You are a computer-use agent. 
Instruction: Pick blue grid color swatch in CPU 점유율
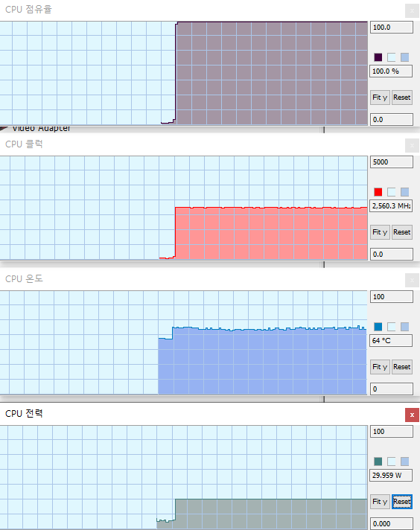click(405, 57)
